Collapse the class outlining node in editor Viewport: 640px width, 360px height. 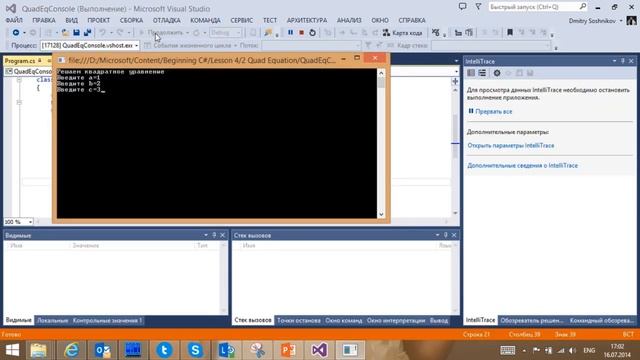point(19,80)
